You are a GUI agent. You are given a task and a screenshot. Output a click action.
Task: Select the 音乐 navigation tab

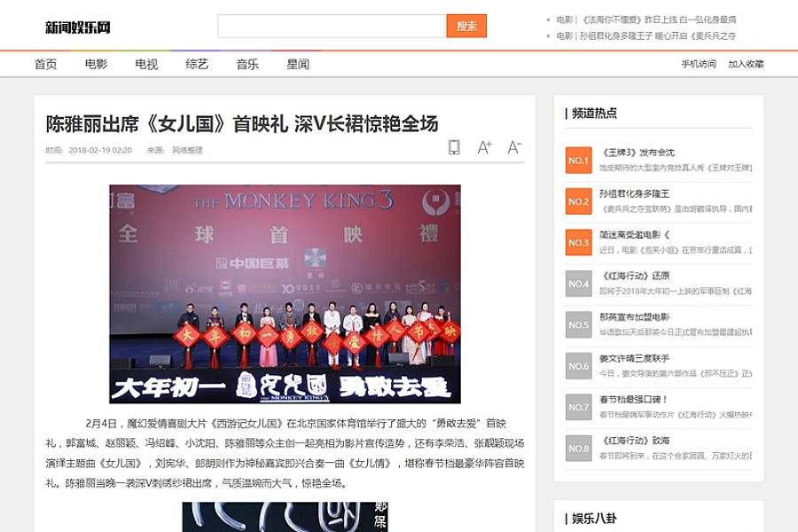[x=247, y=64]
